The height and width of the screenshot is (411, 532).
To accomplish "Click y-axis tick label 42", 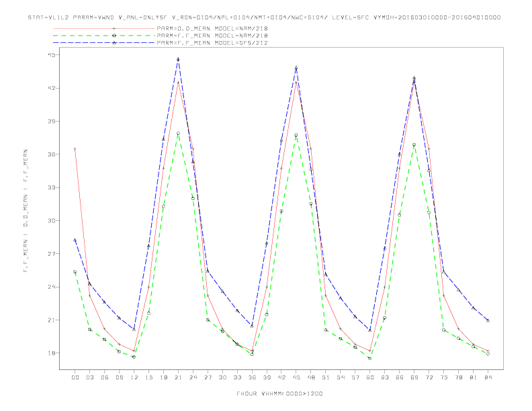I will [x=51, y=88].
